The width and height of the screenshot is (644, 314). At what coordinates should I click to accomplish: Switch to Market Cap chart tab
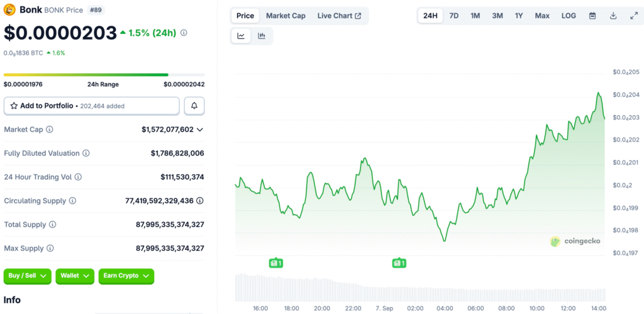[286, 16]
